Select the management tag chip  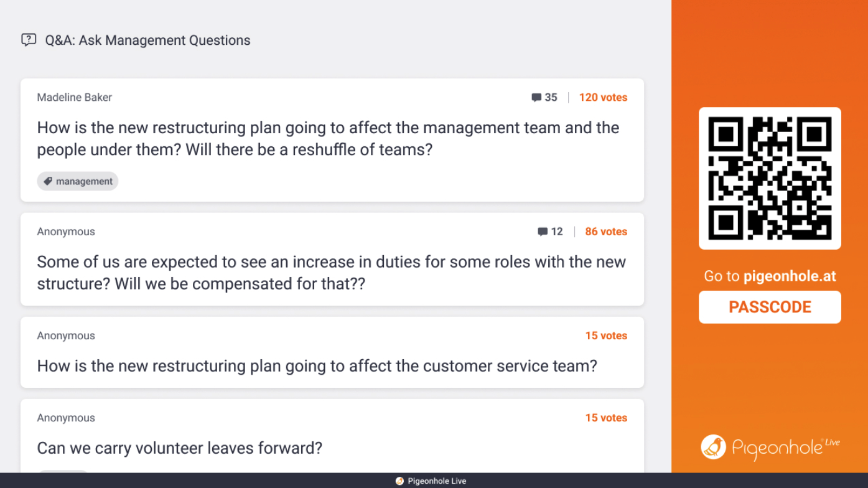(x=78, y=182)
